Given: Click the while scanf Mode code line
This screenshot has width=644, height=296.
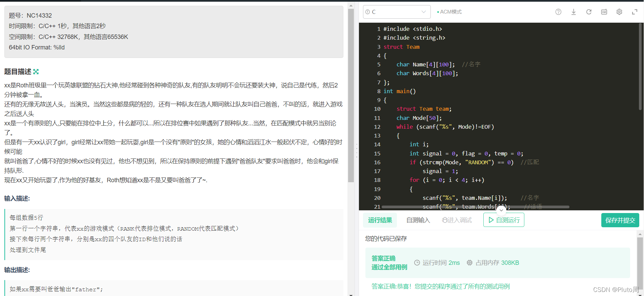Looking at the screenshot, I should point(445,127).
